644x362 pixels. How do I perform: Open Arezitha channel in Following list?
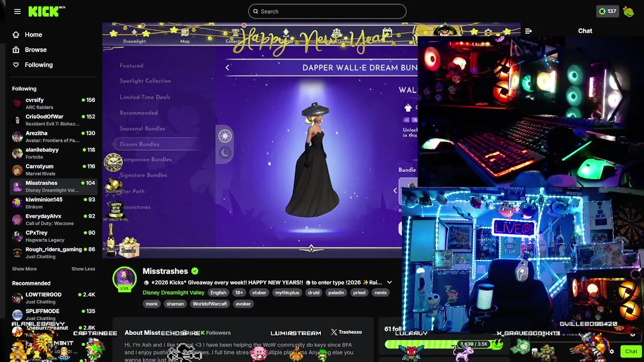click(53, 136)
